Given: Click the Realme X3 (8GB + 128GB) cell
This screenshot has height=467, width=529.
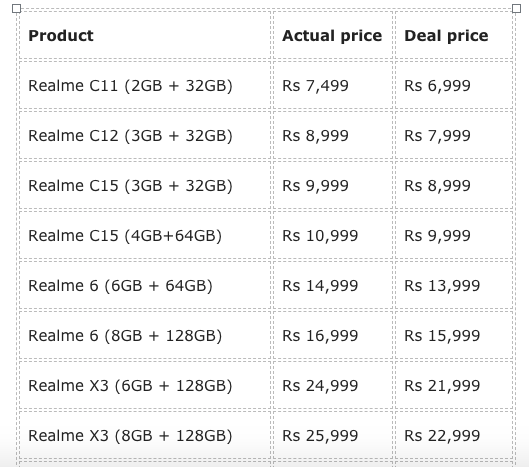Looking at the screenshot, I should coord(145,435).
